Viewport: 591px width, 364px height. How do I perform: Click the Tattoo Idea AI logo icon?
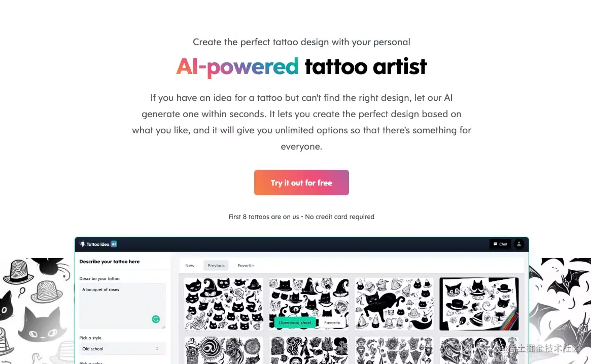pyautogui.click(x=82, y=244)
